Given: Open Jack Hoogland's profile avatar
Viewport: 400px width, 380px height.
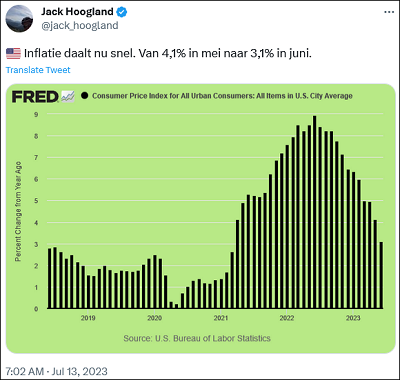Looking at the screenshot, I should 19,19.
